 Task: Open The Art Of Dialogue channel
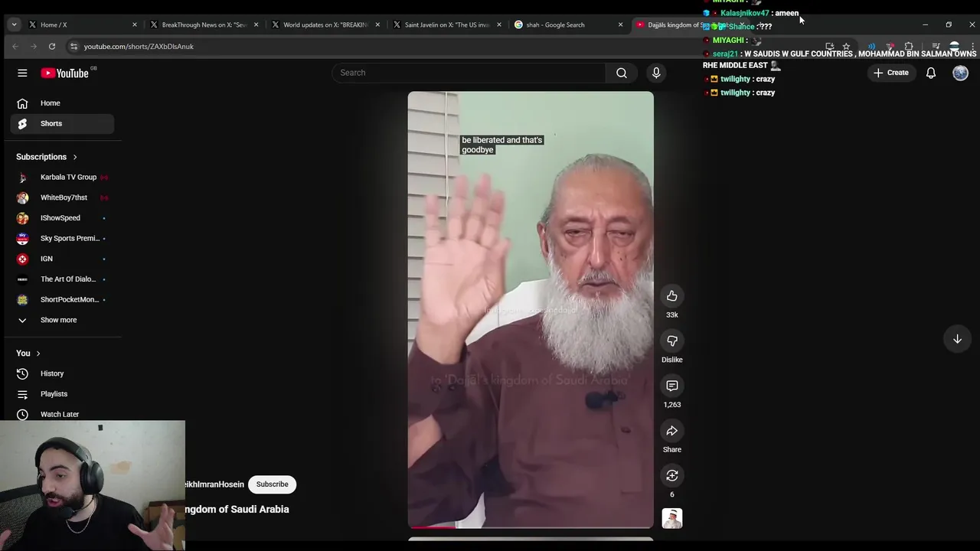(62, 279)
